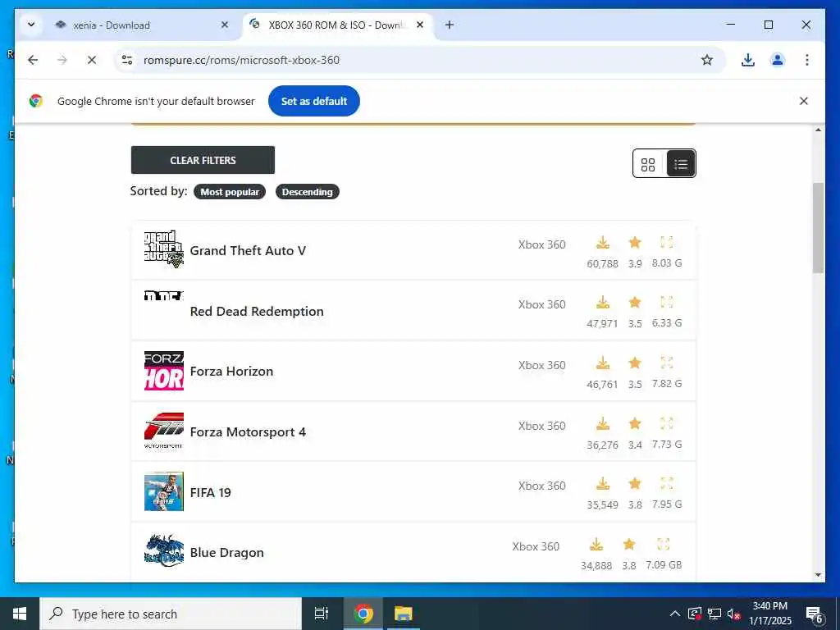This screenshot has width=840, height=630.
Task: Open Task View on the taskbar
Action: (x=322, y=614)
